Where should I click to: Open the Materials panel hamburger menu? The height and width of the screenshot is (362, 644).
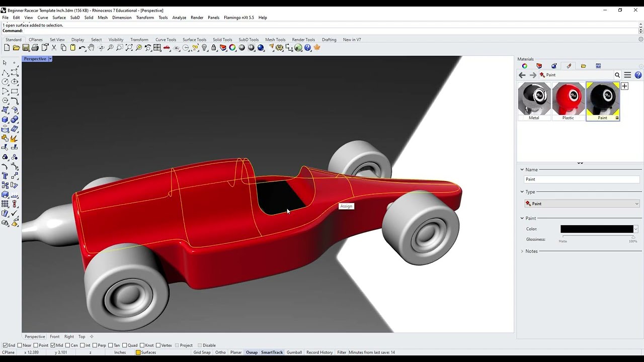627,75
